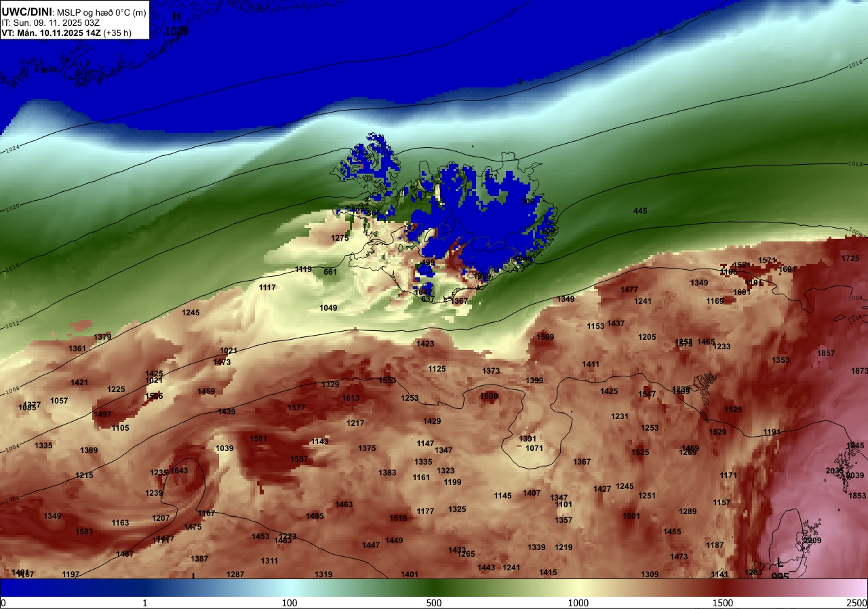868x609 pixels.
Task: Click the height value '1353'
Action: pos(781,360)
